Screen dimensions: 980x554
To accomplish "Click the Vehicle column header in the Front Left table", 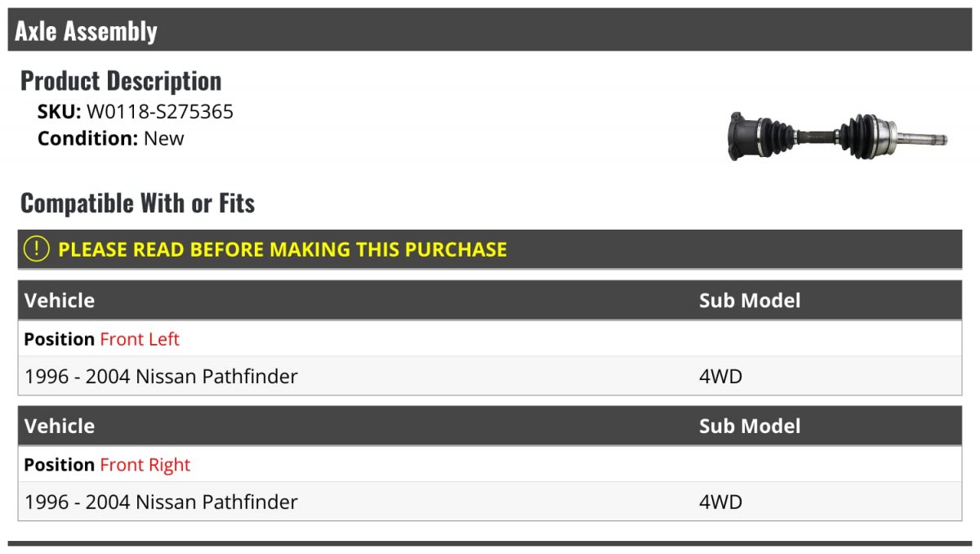I will tap(60, 301).
